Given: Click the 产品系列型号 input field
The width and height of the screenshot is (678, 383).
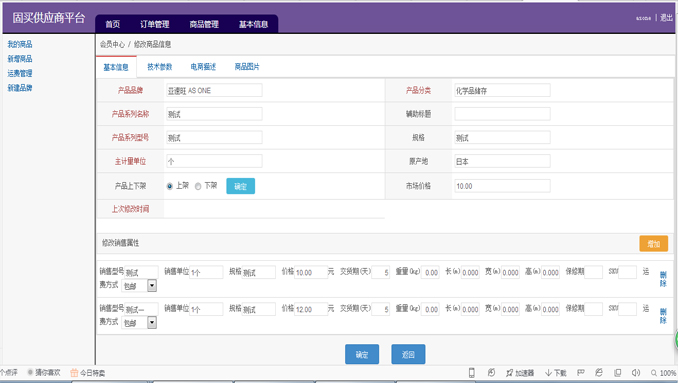Looking at the screenshot, I should (214, 137).
